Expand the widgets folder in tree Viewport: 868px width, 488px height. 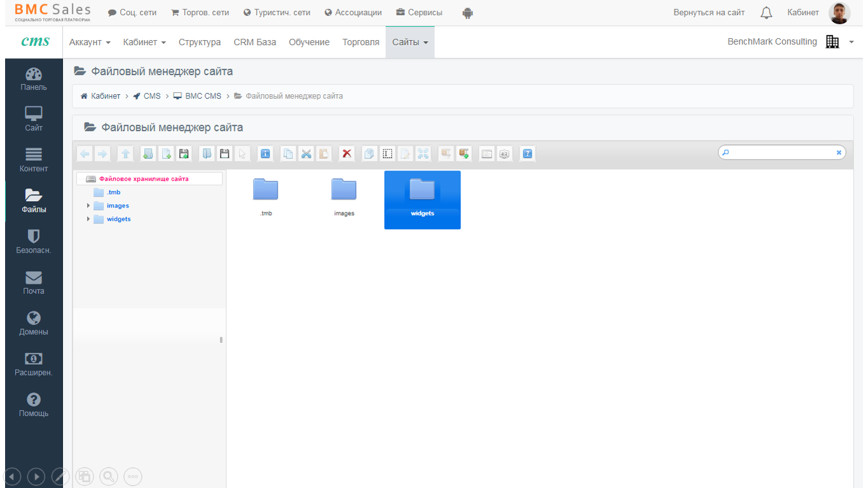click(x=88, y=219)
